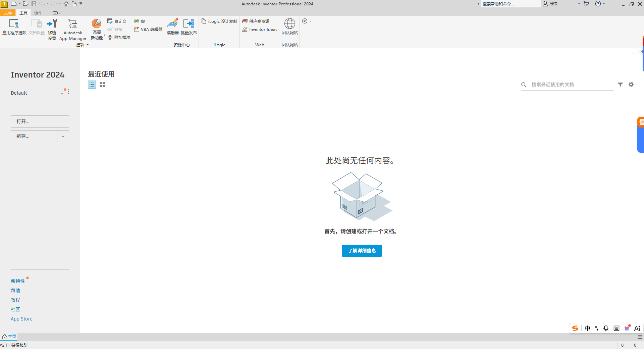
Task: Open the VBA 编辑器
Action: click(x=147, y=29)
